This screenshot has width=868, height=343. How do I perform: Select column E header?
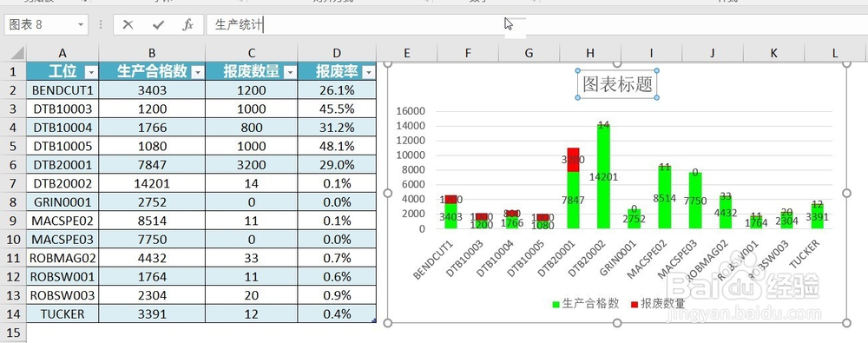pyautogui.click(x=407, y=53)
